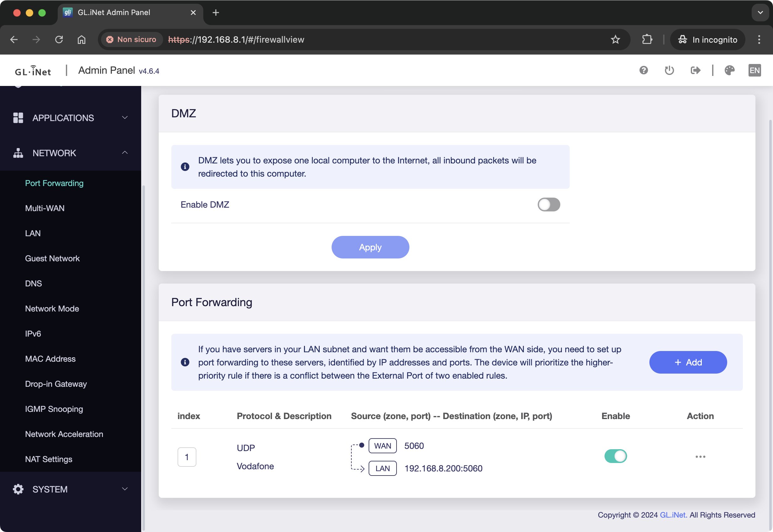The width and height of the screenshot is (773, 532).
Task: Click the logout icon in header
Action: click(695, 70)
